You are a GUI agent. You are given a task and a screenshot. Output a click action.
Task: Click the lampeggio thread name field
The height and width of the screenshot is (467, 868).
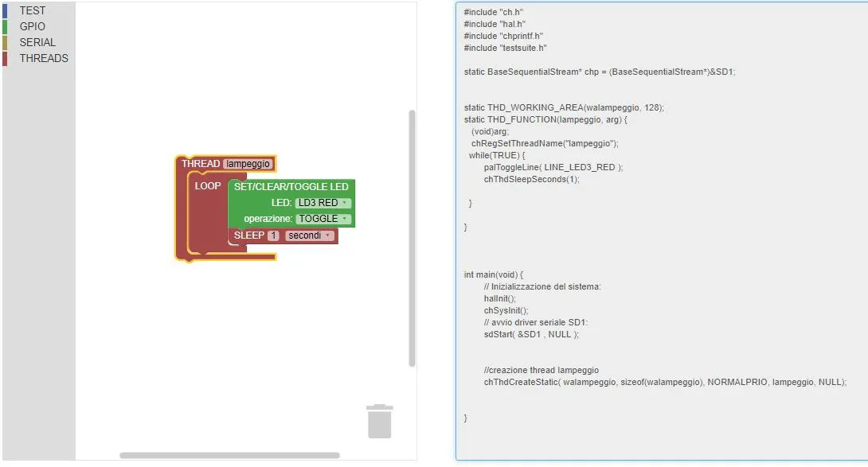pyautogui.click(x=248, y=164)
